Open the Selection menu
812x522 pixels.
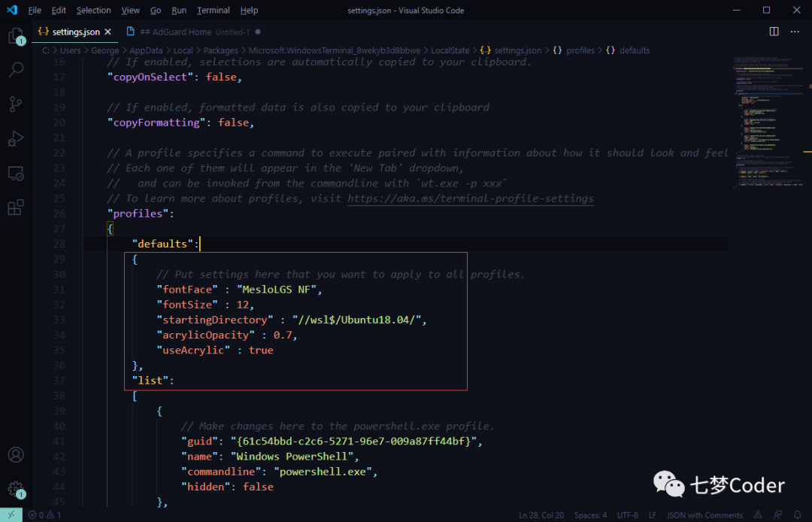pos(94,11)
